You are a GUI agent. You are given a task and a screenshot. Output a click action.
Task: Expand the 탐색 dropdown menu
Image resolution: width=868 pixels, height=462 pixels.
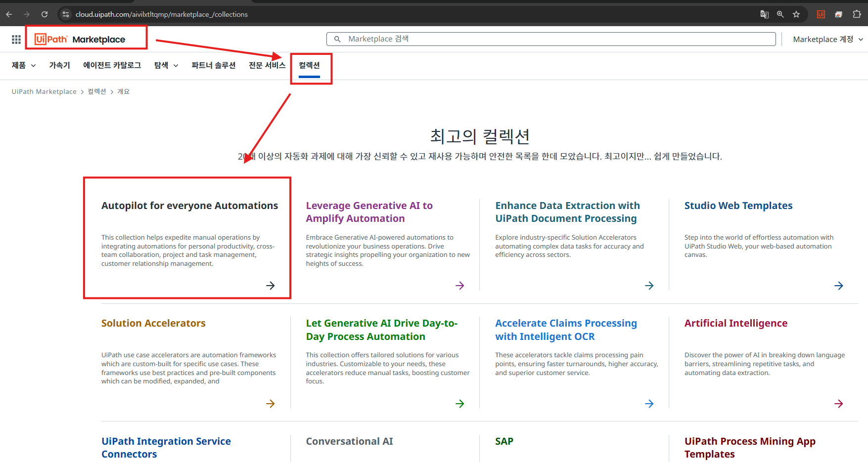click(166, 65)
